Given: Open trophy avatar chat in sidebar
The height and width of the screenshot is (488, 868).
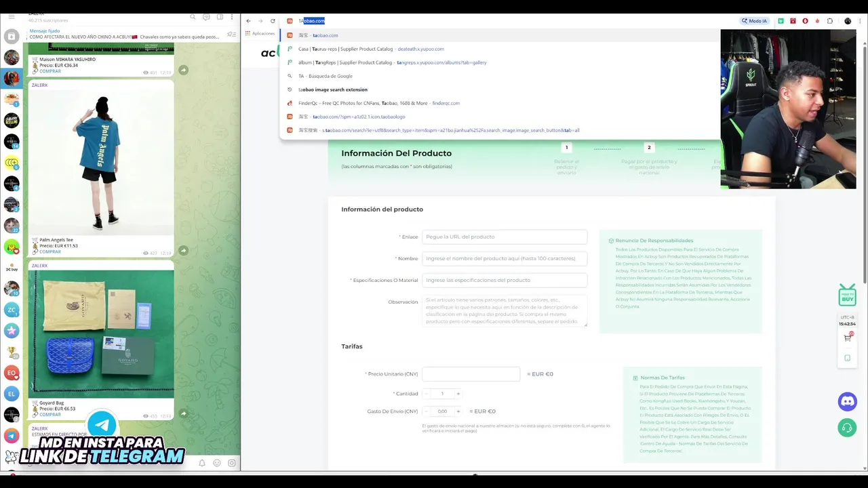Looking at the screenshot, I should point(12,352).
